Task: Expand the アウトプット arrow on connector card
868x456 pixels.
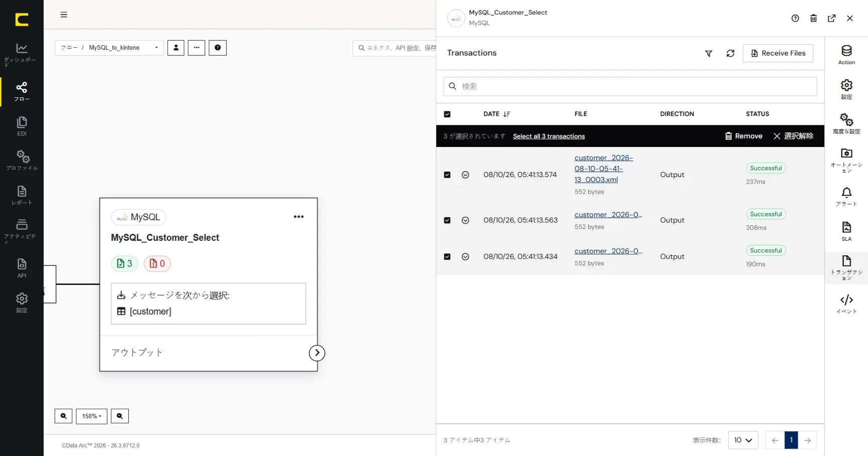Action: tap(317, 353)
